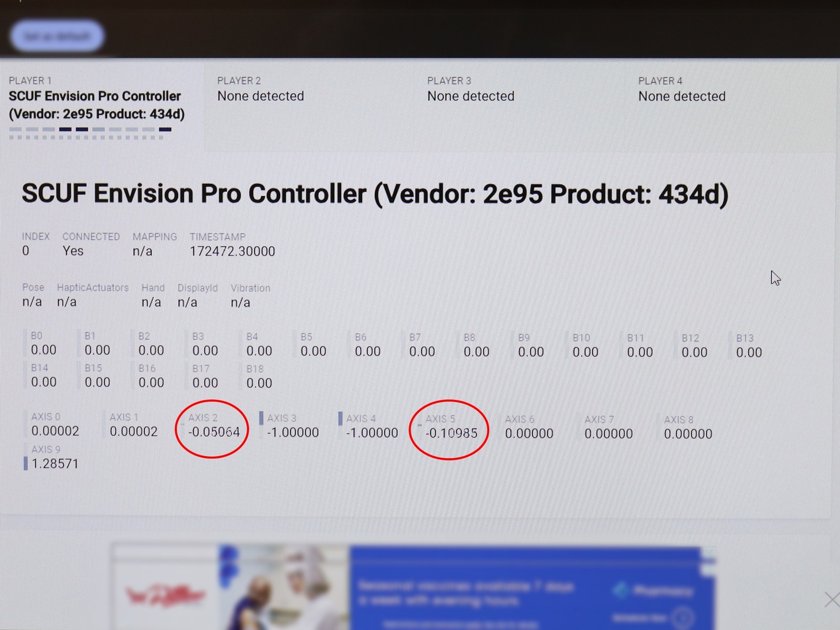Click the AXIS 3 value -1.00000
840x630 pixels.
point(293,433)
